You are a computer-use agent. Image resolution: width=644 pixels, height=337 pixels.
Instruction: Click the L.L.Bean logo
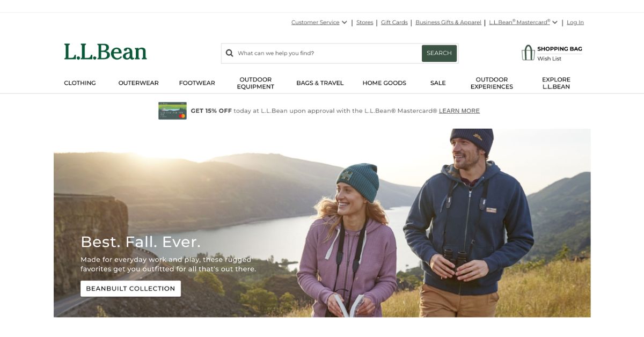(105, 52)
